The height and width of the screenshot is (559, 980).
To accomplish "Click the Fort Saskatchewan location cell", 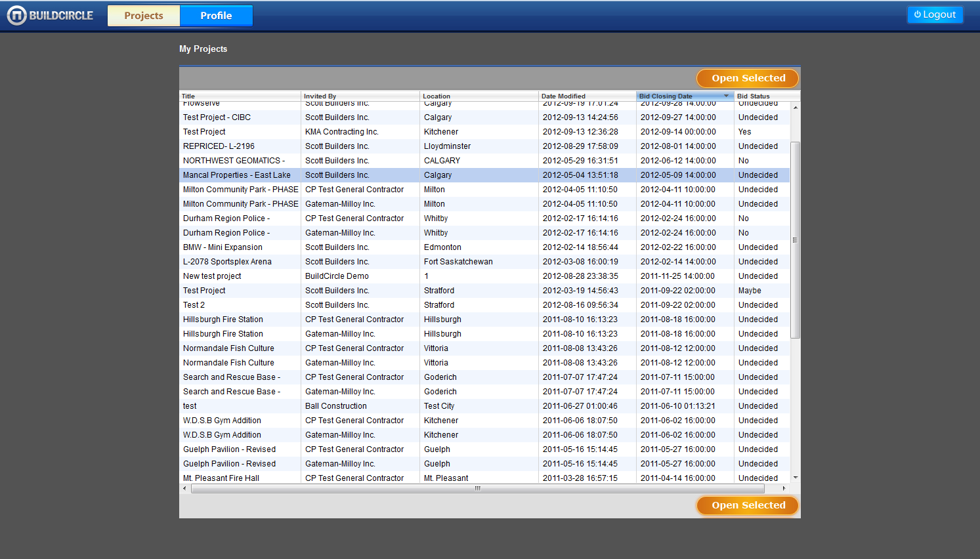I will click(479, 262).
